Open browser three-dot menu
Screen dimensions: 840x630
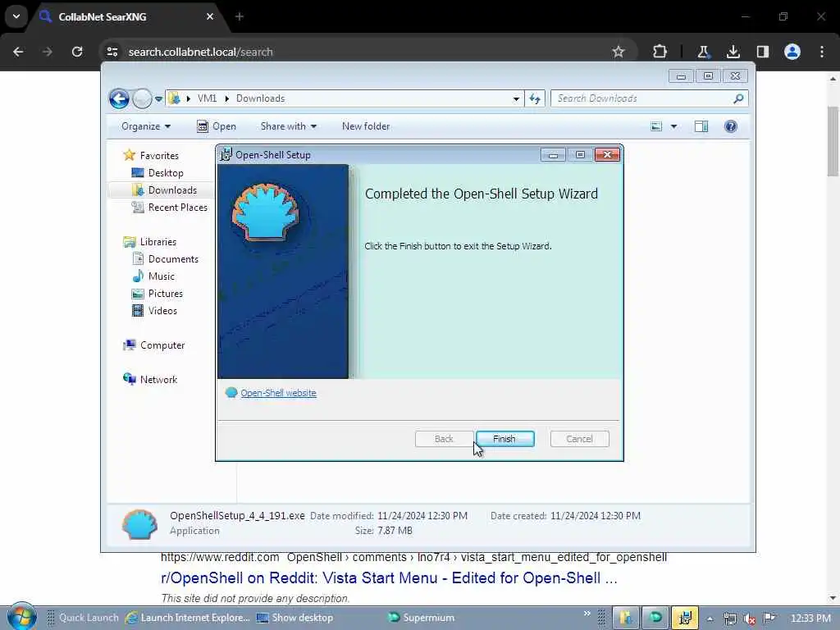pyautogui.click(x=822, y=52)
